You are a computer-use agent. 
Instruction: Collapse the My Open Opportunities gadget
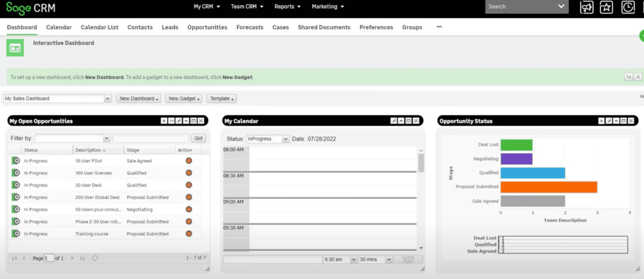coord(186,120)
